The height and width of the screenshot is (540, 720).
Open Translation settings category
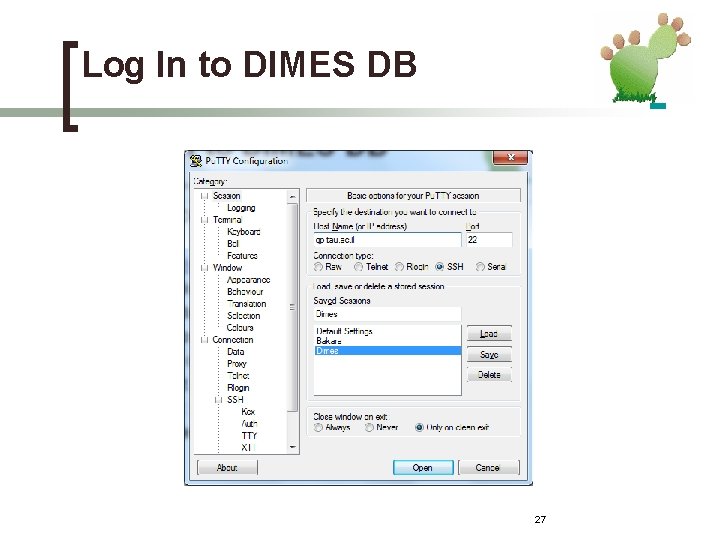247,304
